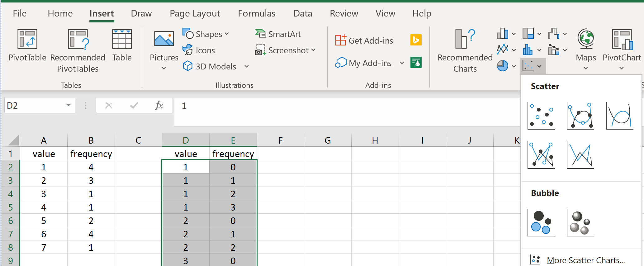Select the basic Scatter chart icon

tap(541, 116)
